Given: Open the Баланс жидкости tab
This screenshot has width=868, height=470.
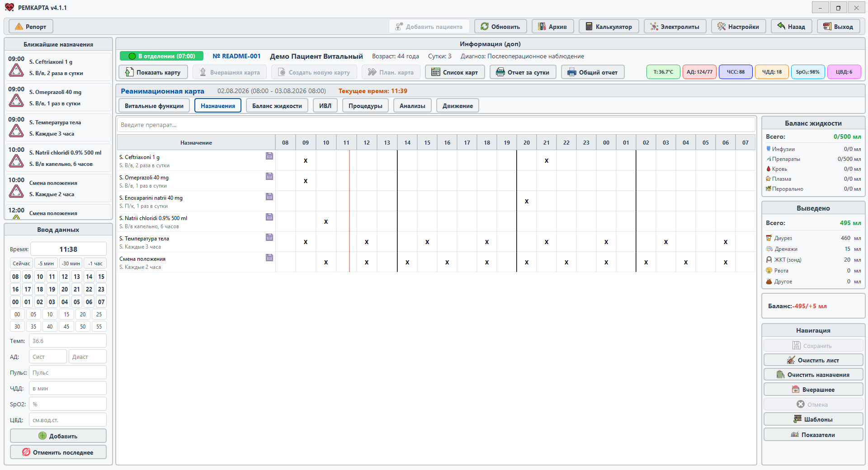Looking at the screenshot, I should (x=277, y=106).
